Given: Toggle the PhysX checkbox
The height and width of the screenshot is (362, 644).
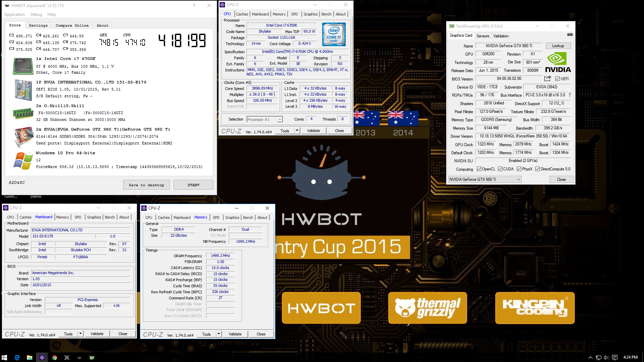Looking at the screenshot, I should point(519,169).
